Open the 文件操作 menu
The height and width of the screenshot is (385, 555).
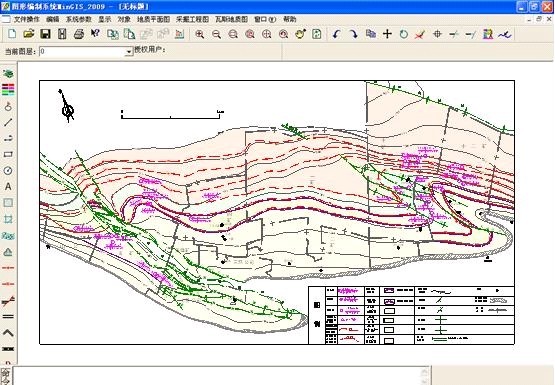click(x=27, y=19)
